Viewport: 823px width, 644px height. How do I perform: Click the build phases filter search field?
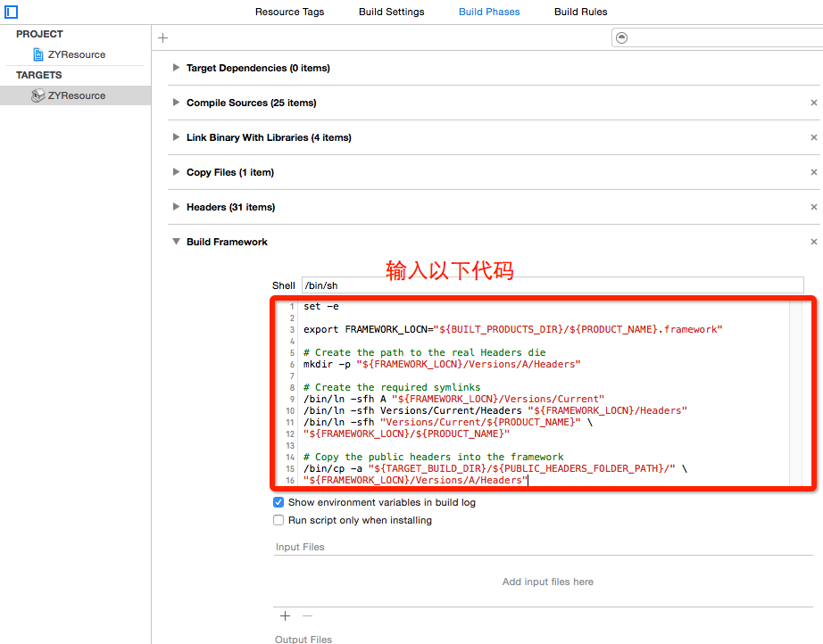tap(717, 37)
